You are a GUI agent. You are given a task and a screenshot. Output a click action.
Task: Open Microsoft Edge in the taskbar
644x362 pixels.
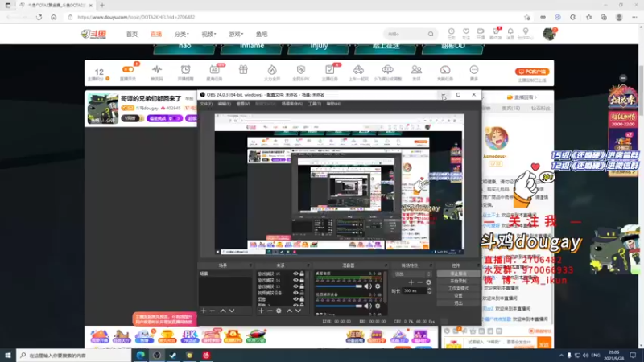pyautogui.click(x=140, y=355)
